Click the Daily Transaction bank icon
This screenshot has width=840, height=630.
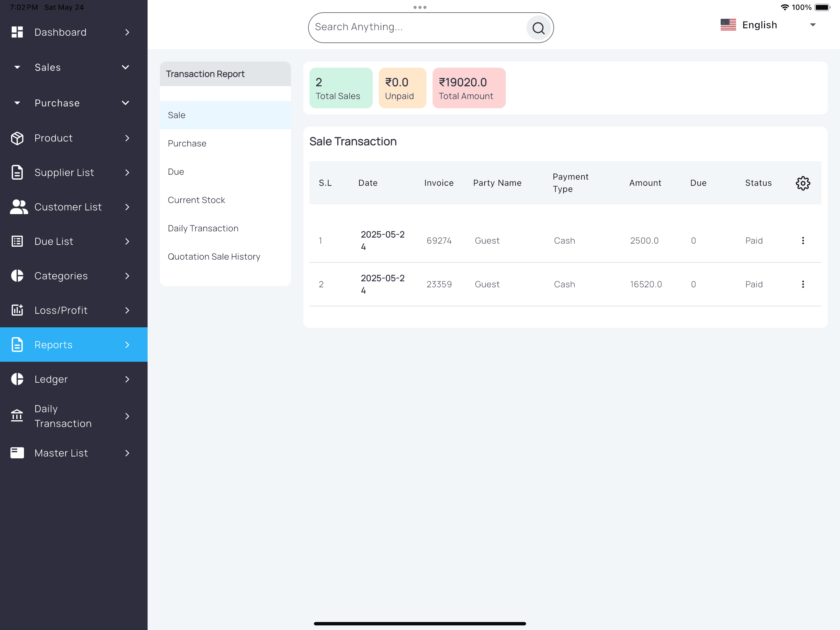(17, 416)
